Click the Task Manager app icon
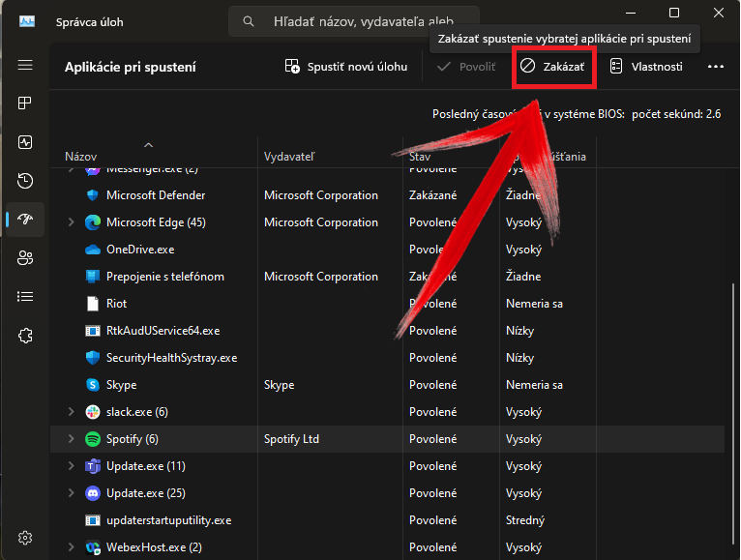 [x=27, y=21]
